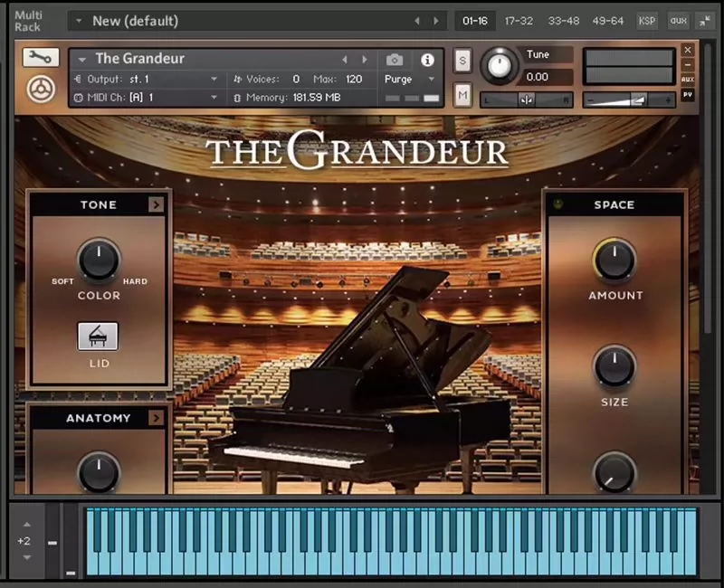Solo The Grandeur instrument
724x588 pixels.
pyautogui.click(x=462, y=61)
